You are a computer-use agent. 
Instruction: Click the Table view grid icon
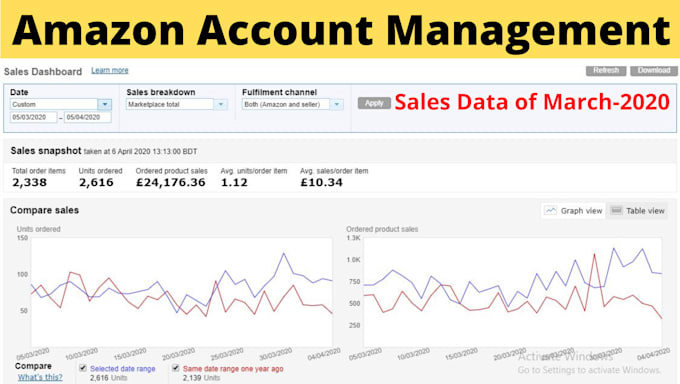[x=616, y=210]
